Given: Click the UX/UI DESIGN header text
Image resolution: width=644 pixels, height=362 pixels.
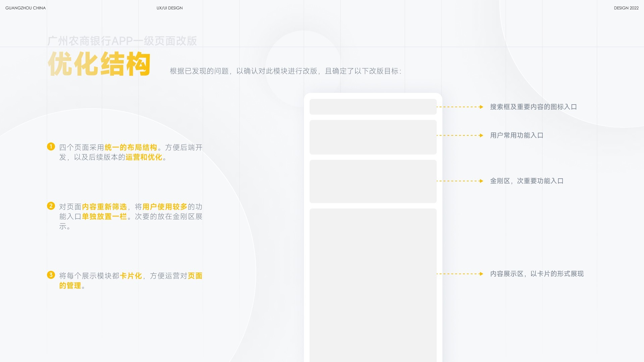Looking at the screenshot, I should [169, 8].
